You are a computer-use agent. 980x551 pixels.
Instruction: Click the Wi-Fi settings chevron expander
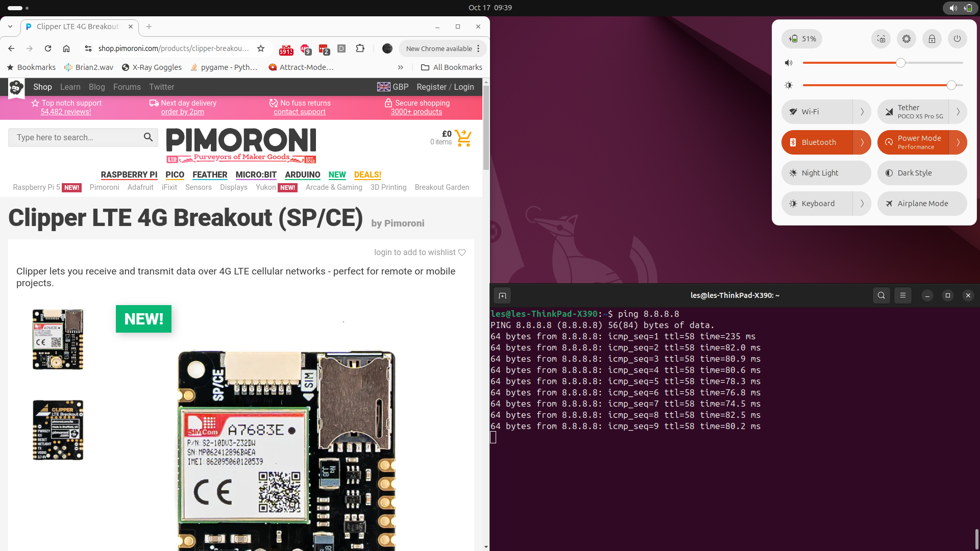coord(862,112)
